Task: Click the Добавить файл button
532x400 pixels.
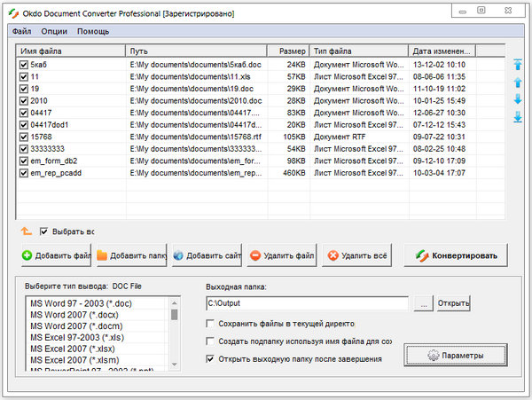Action: coord(56,256)
